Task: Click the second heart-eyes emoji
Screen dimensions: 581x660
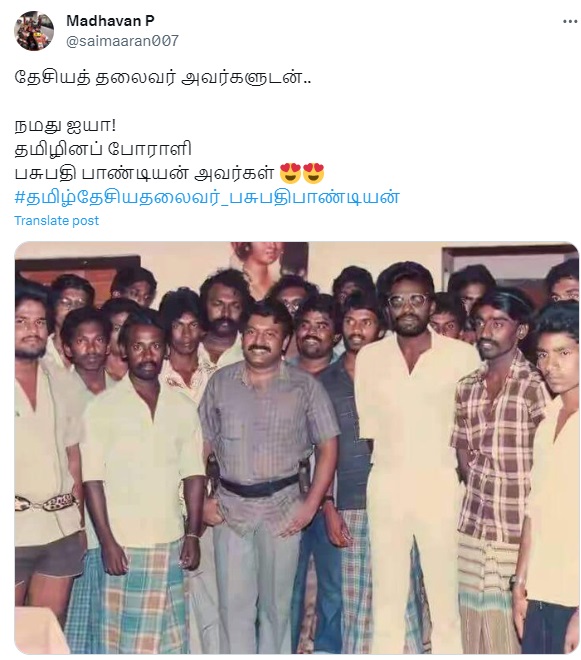Action: click(x=313, y=173)
